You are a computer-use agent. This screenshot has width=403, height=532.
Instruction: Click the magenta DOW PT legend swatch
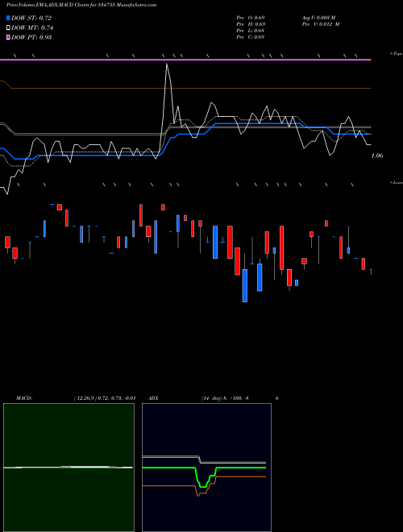tap(8, 37)
